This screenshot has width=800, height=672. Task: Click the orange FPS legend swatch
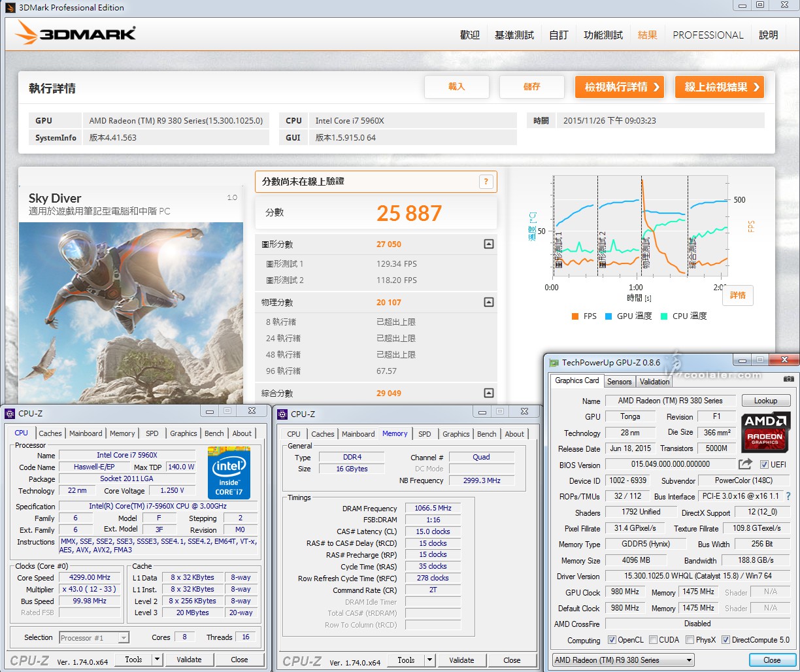tap(575, 316)
